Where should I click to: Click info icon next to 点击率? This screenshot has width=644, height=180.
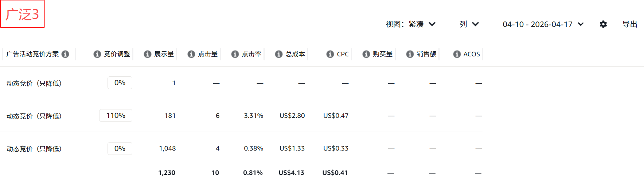pyautogui.click(x=235, y=54)
